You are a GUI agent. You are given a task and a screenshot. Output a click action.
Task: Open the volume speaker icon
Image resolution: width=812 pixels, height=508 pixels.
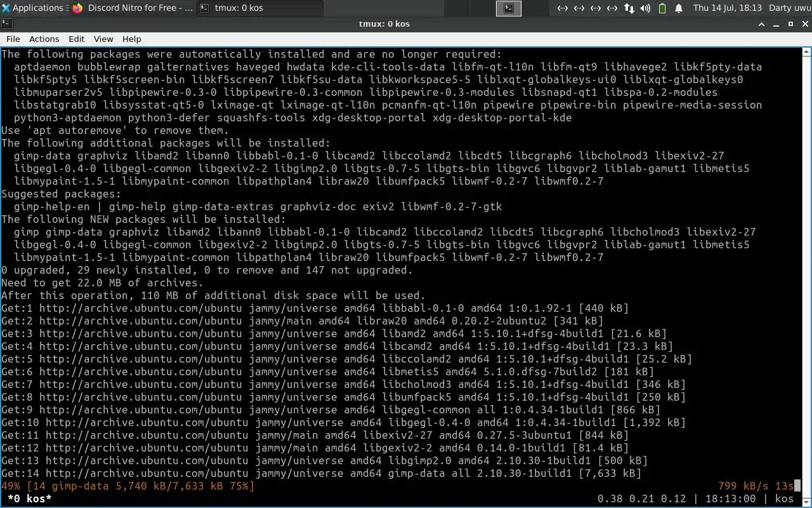tap(645, 8)
